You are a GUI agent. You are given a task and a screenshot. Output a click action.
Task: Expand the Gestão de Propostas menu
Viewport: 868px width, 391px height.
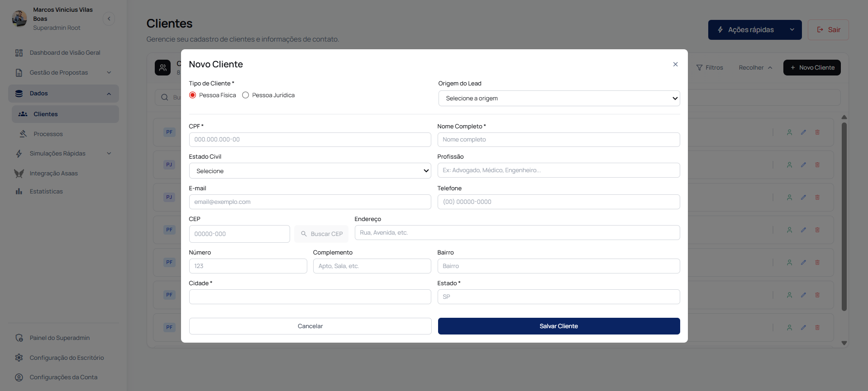click(x=109, y=73)
